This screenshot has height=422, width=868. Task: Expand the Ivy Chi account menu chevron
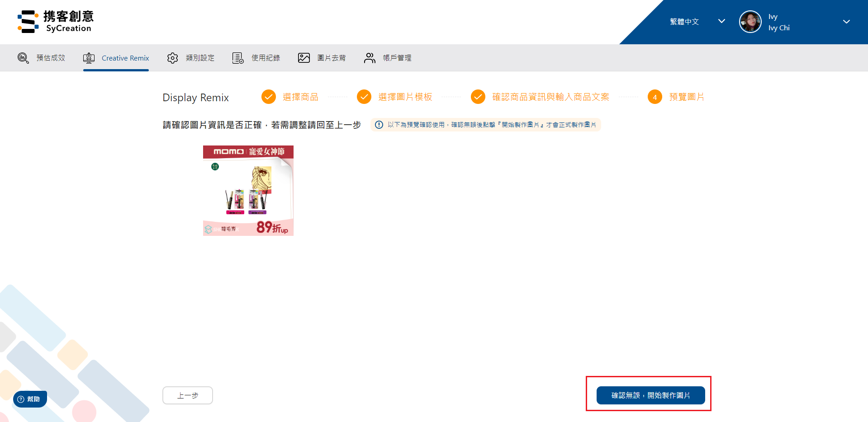(x=846, y=22)
